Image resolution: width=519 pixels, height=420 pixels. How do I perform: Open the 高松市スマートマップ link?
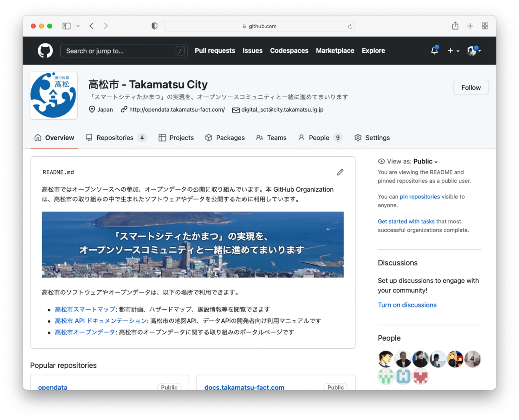tap(85, 309)
